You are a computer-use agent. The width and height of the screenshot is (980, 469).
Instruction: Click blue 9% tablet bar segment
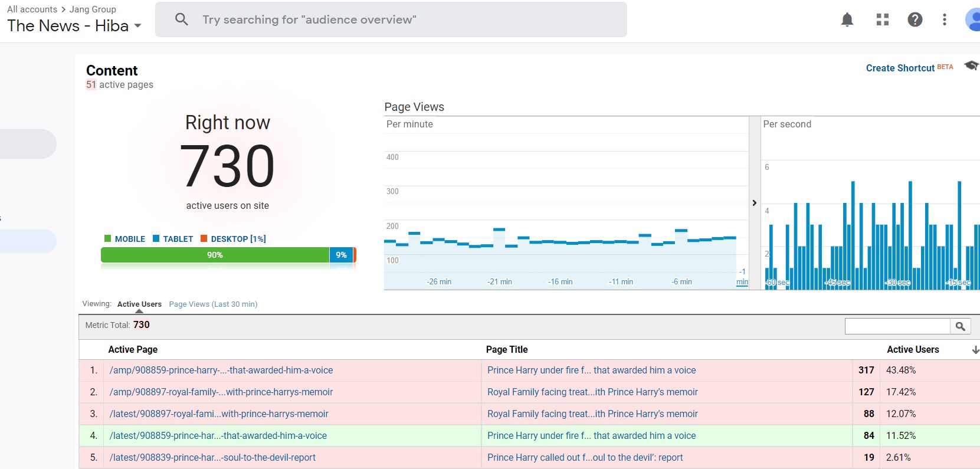341,255
